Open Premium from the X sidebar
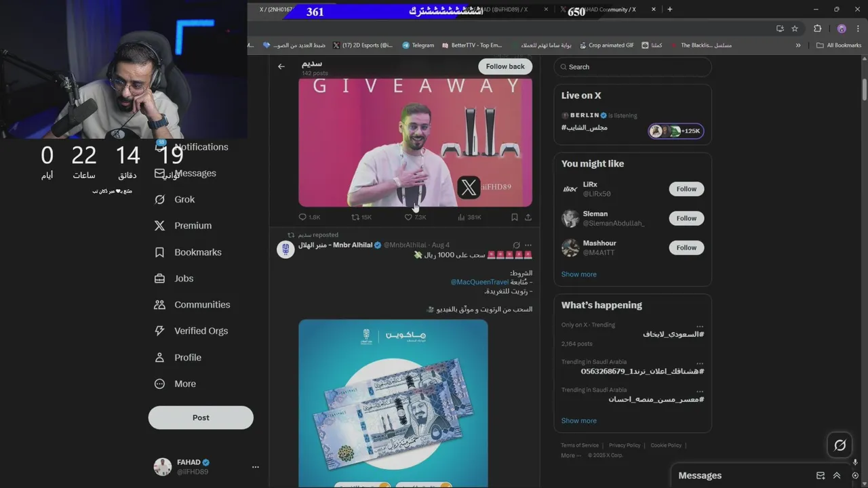The width and height of the screenshot is (868, 488). pos(183,226)
